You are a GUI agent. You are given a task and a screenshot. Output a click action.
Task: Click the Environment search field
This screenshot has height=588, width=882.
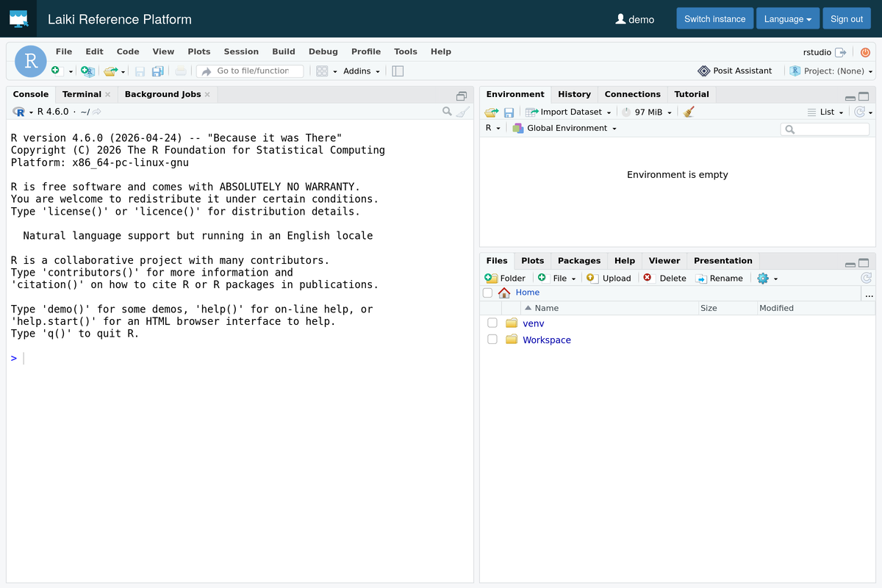click(825, 129)
